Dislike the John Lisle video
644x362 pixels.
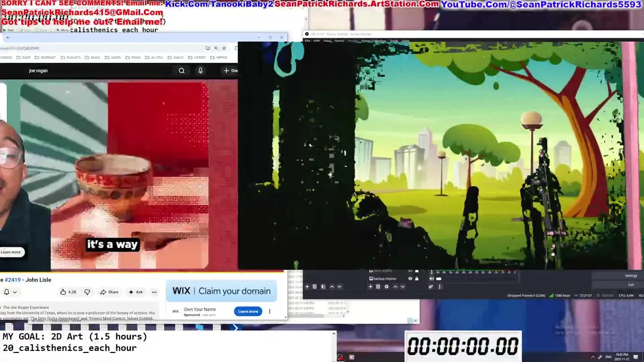click(87, 292)
